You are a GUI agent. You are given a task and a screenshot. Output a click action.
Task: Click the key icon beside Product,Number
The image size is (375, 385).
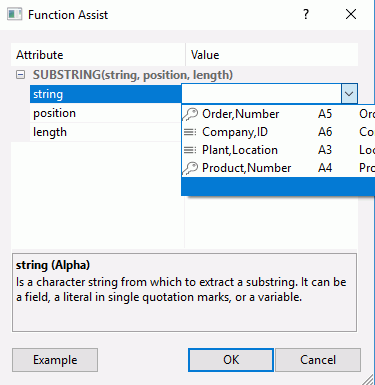(x=191, y=168)
